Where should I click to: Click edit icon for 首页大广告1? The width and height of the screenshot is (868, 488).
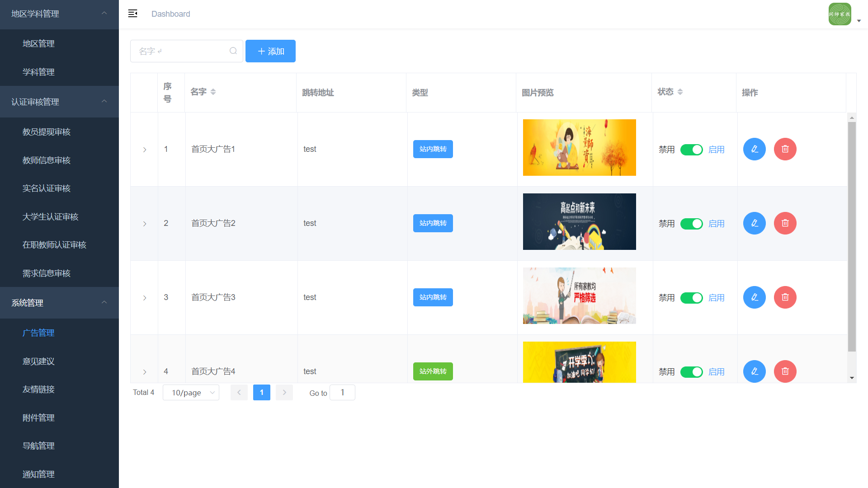pos(754,149)
